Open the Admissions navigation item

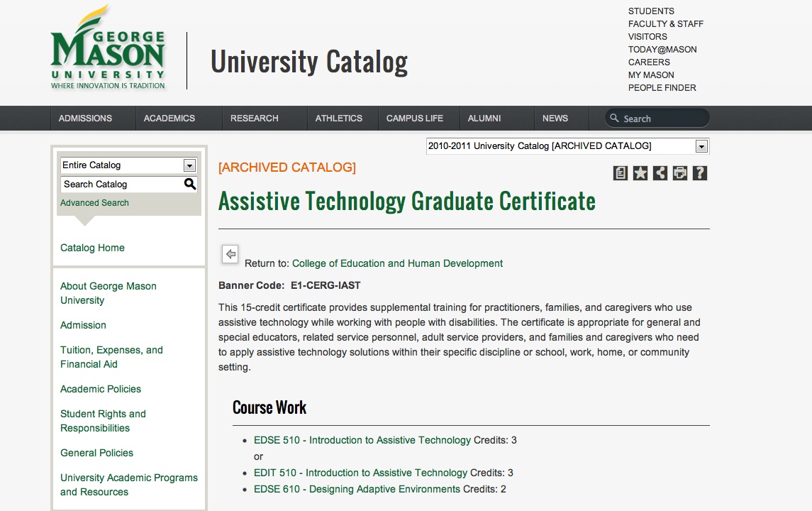85,119
